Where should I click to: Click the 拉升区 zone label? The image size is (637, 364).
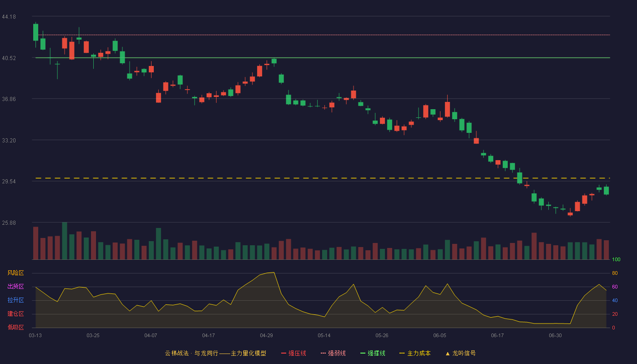(15, 300)
